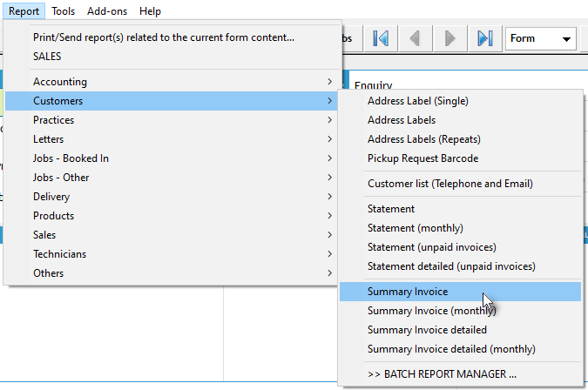The image size is (588, 390).
Task: Choose Address Label (Single)
Action: (x=417, y=101)
